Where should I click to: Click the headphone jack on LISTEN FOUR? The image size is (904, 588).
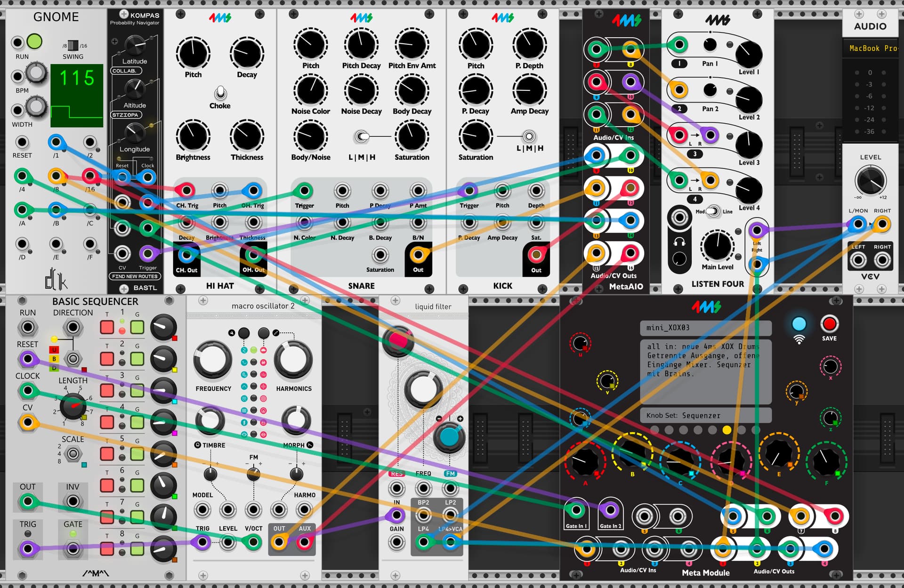click(x=679, y=217)
